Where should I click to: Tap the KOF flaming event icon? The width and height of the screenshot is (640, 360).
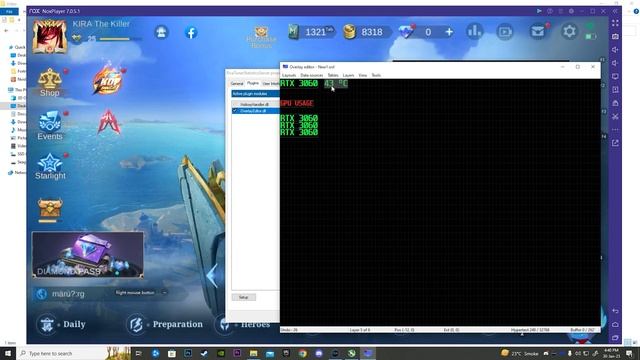click(x=107, y=80)
